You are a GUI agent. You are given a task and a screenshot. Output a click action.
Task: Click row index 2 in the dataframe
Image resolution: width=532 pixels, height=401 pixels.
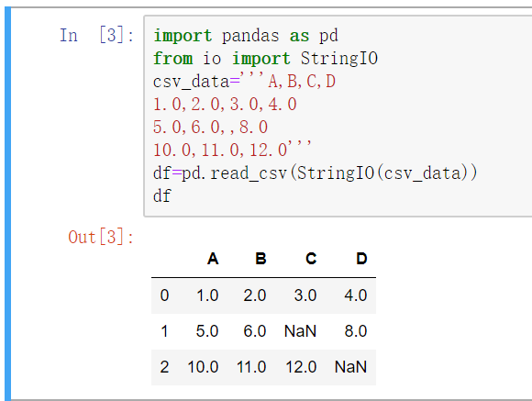pyautogui.click(x=164, y=367)
